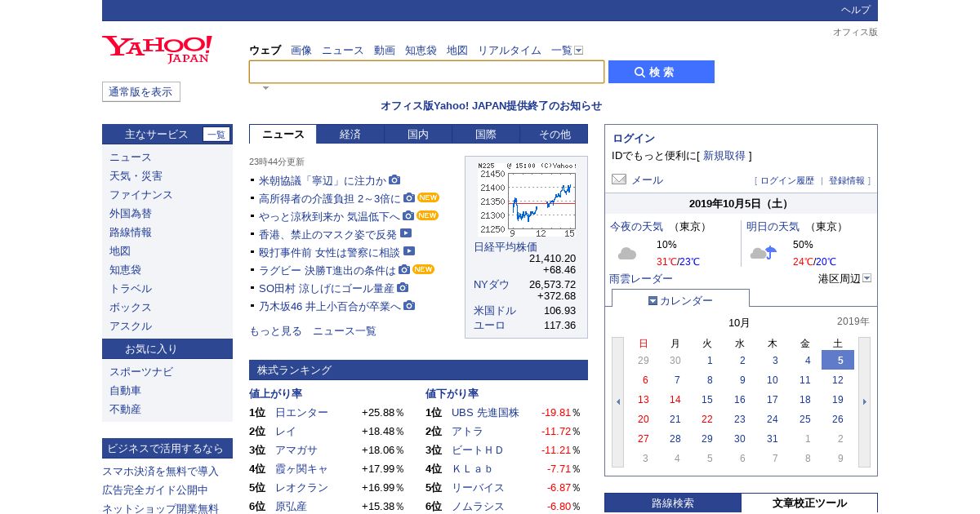Open the メール link
Image resolution: width=980 pixels, height=514 pixels.
(647, 180)
